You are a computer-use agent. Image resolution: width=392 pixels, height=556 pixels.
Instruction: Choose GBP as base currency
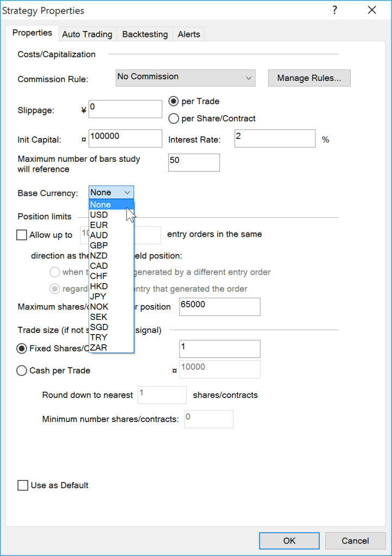(111, 245)
